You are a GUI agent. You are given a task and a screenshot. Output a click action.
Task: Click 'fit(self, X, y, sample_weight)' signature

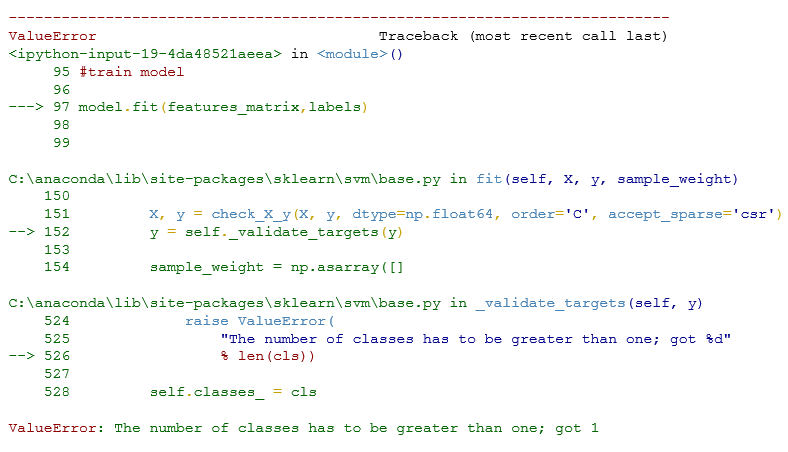pyautogui.click(x=607, y=179)
